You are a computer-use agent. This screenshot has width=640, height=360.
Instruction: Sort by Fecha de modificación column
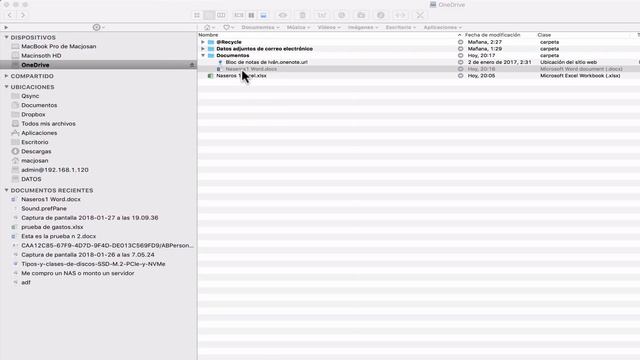click(492, 35)
